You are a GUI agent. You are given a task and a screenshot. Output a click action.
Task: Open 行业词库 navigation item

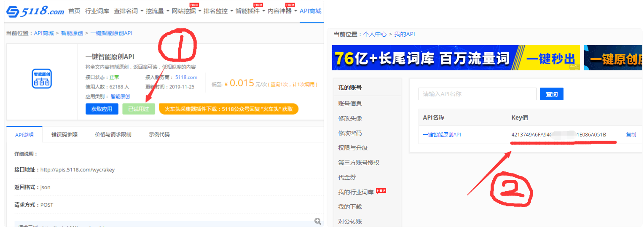[97, 11]
